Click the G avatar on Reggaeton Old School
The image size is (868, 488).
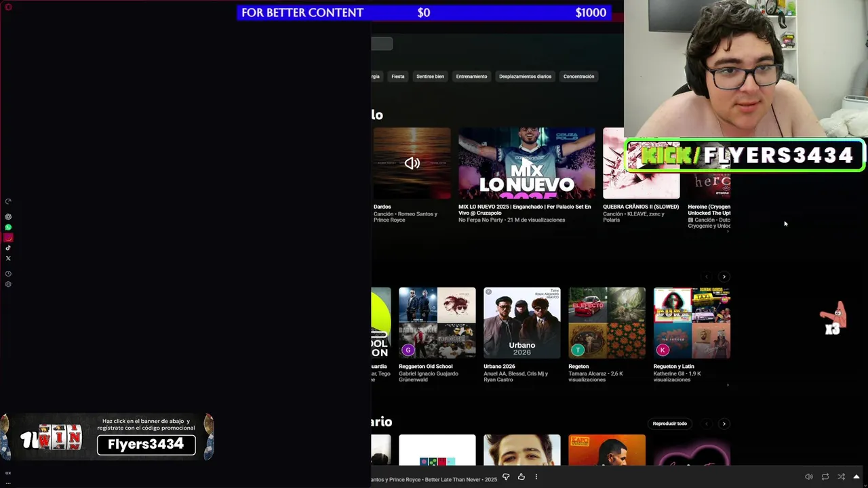tap(408, 350)
